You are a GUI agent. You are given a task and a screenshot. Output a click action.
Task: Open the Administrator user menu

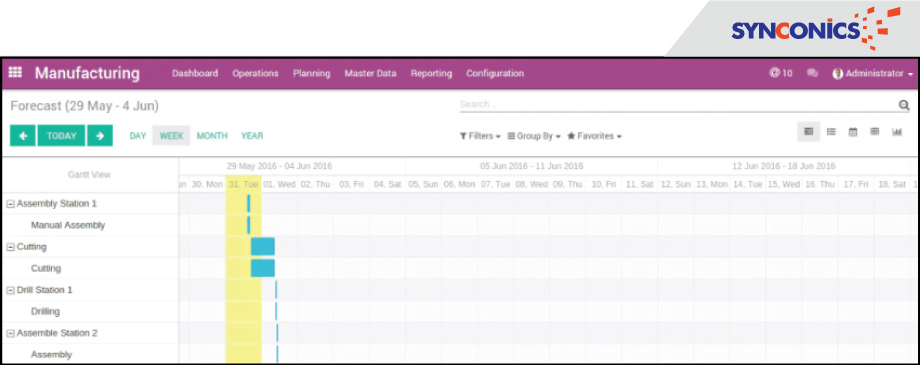pos(873,73)
